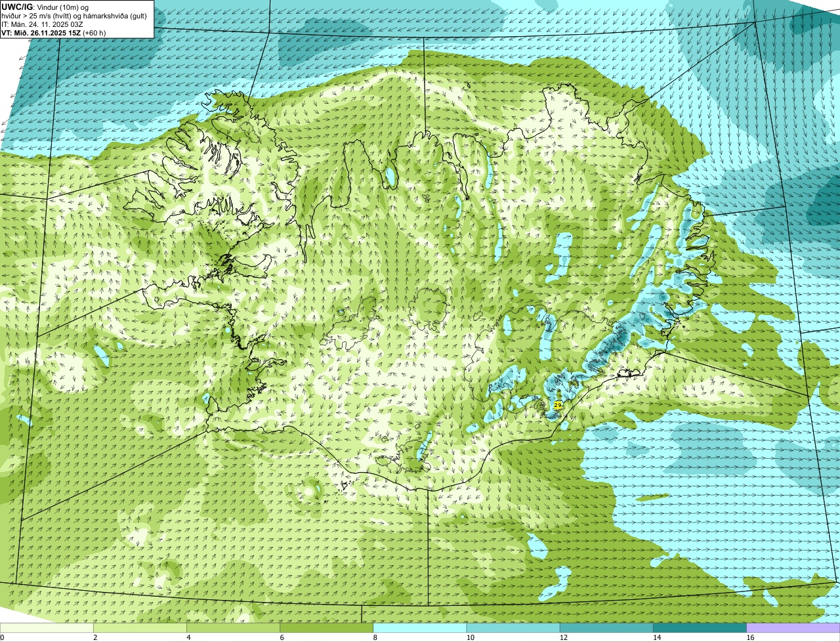
Task: Click the 2–4 m/s light green swatch
Action: point(140,628)
